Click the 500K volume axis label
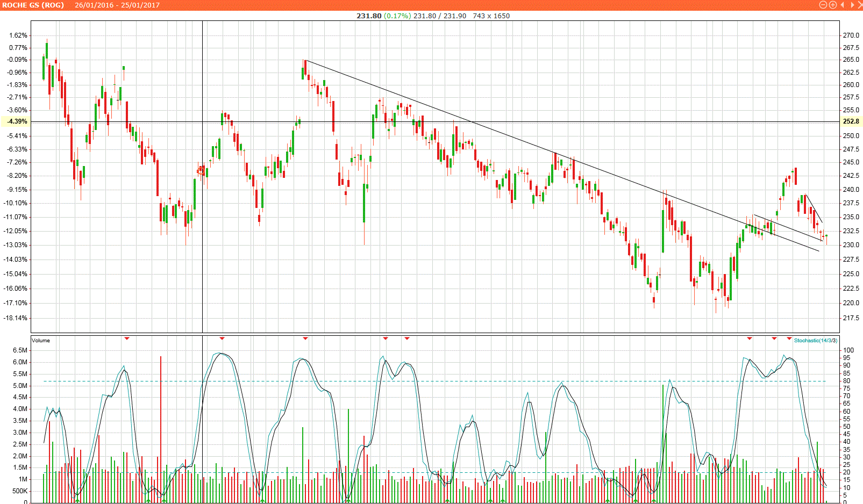Screen dimensions: 863x504 click(20, 491)
